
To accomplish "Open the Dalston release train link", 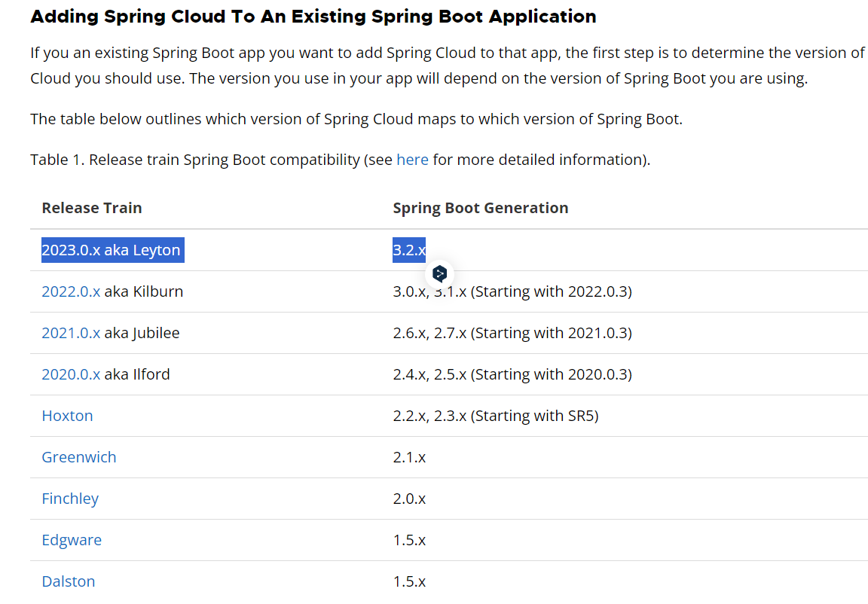I will click(x=69, y=581).
